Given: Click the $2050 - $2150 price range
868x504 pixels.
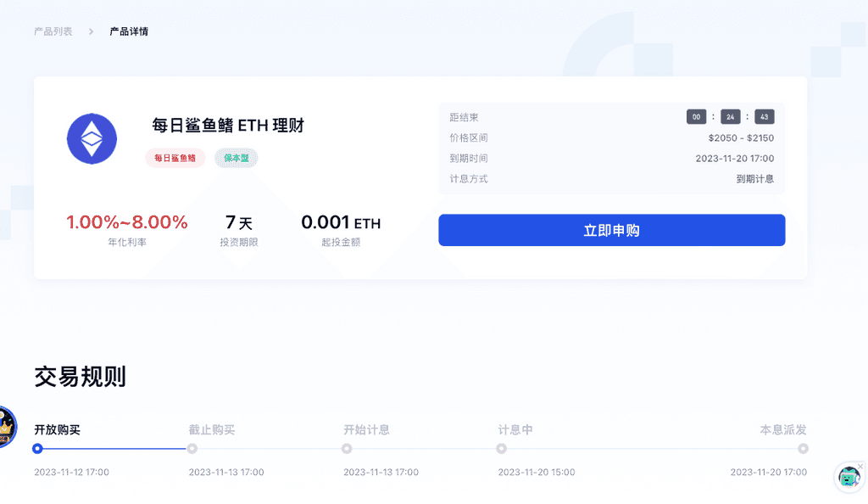Looking at the screenshot, I should pyautogui.click(x=741, y=137).
